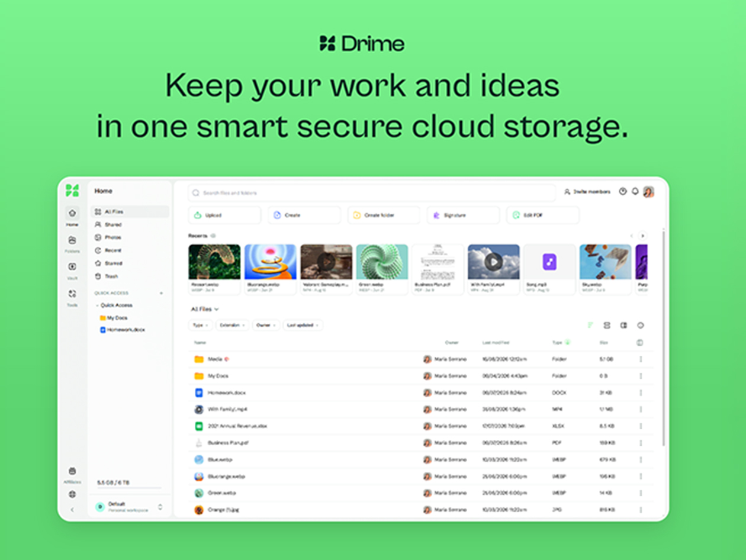Click the globe language icon in the rail
Viewport: 746px width, 560px height.
click(x=72, y=494)
